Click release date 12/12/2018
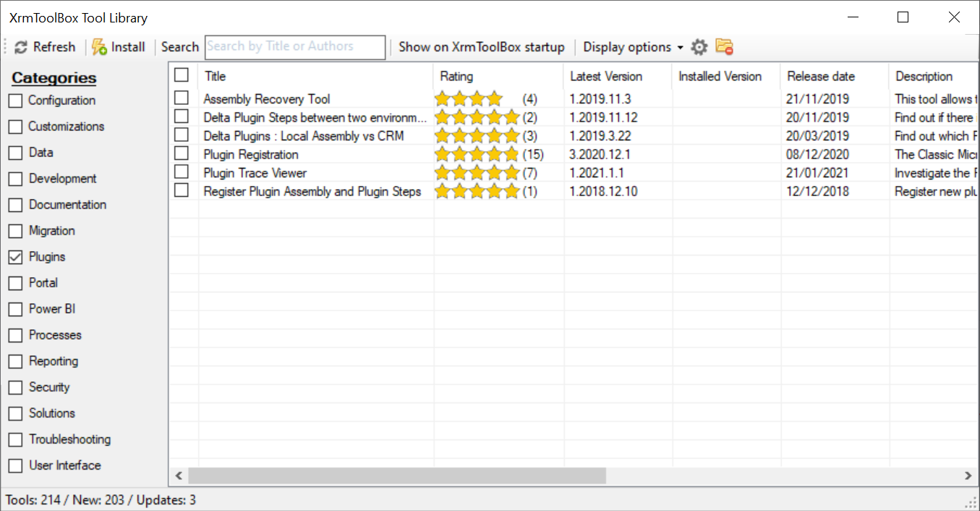The width and height of the screenshot is (980, 511). click(817, 192)
